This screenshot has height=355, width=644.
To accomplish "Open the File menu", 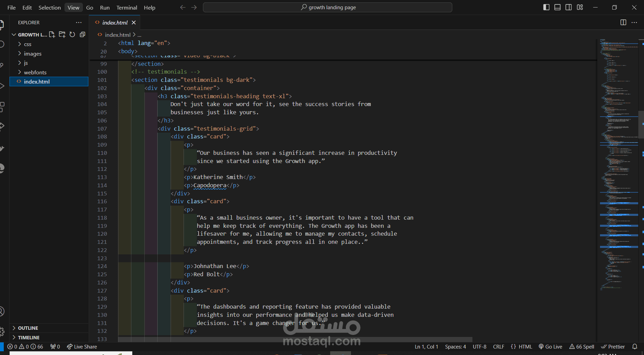I will (12, 8).
